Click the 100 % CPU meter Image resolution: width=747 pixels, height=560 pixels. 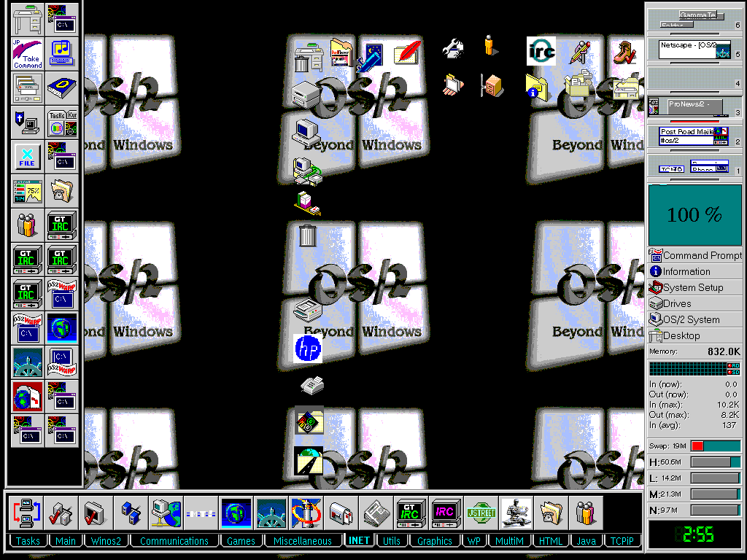(695, 215)
